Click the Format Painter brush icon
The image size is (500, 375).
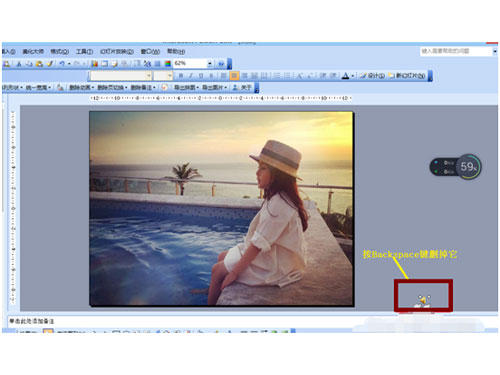50,63
